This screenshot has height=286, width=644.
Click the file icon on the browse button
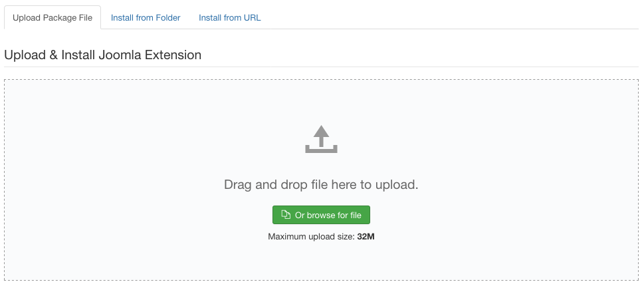coord(286,215)
